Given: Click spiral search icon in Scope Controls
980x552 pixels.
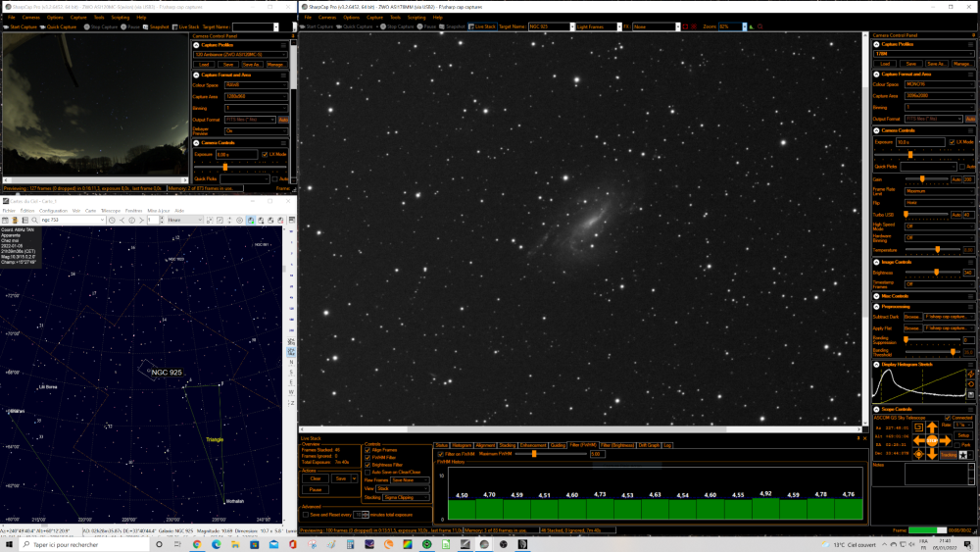Looking at the screenshot, I should point(919,427).
